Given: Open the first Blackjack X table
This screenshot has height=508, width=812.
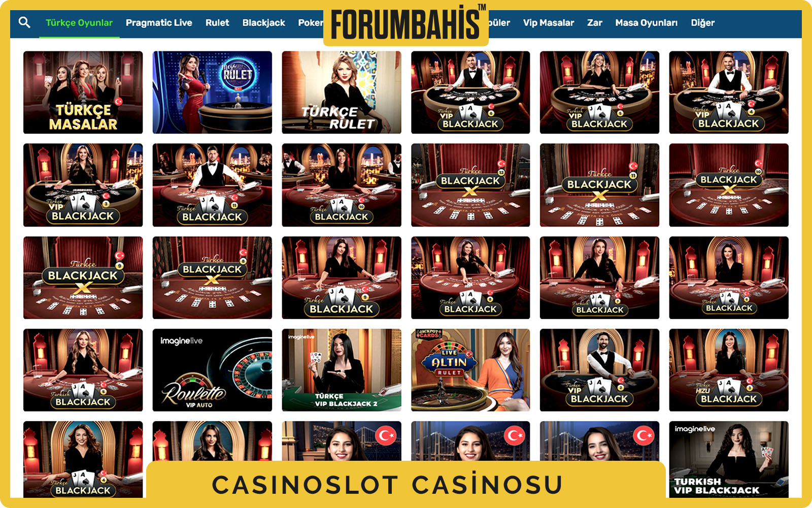Looking at the screenshot, I should 470,185.
